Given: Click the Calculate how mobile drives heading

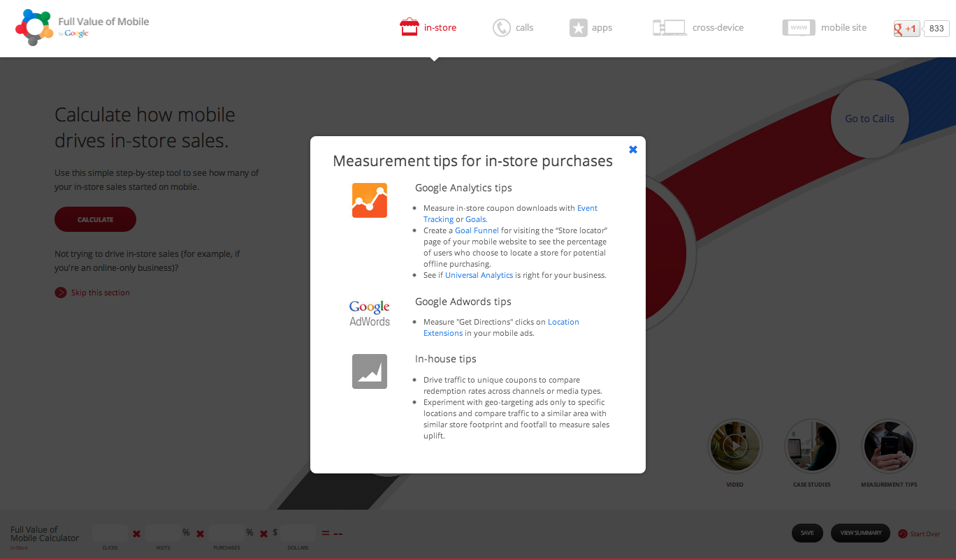Looking at the screenshot, I should click(145, 128).
